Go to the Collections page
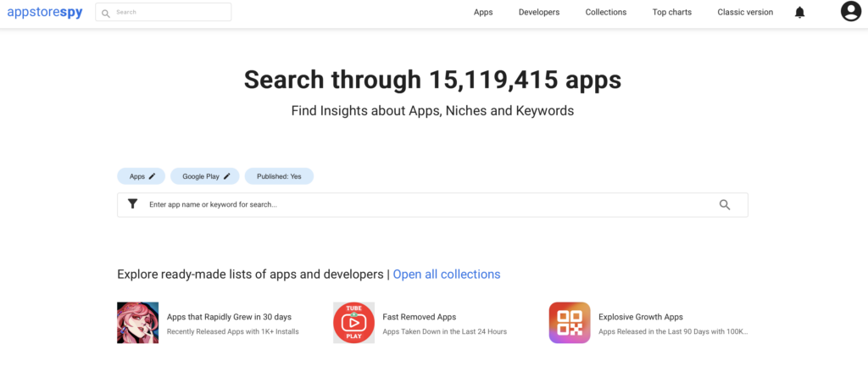This screenshot has width=868, height=372. [x=605, y=12]
